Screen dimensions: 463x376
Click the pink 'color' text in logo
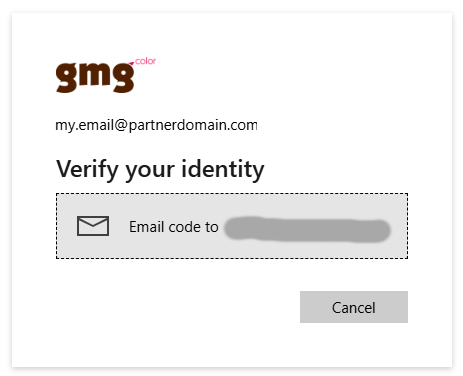tap(146, 61)
